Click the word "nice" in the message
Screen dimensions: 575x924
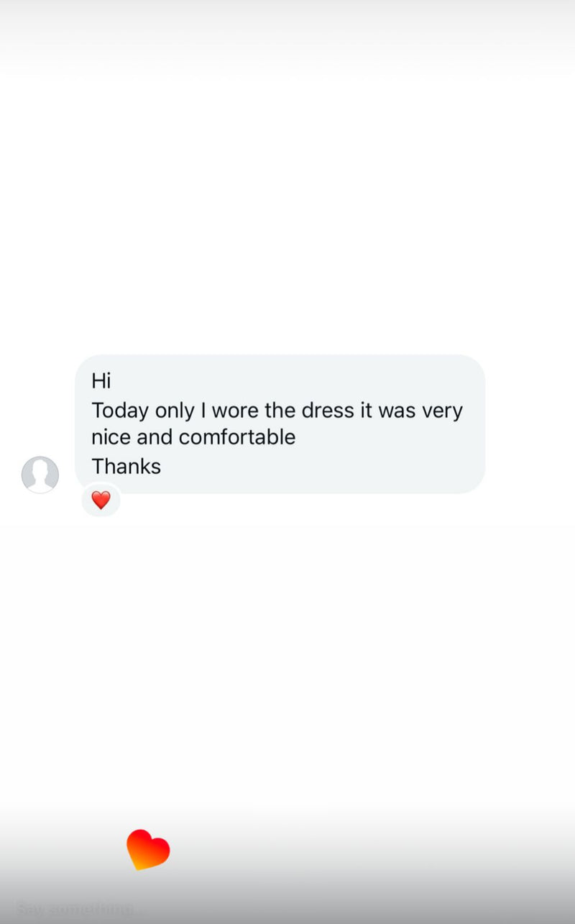tap(111, 437)
